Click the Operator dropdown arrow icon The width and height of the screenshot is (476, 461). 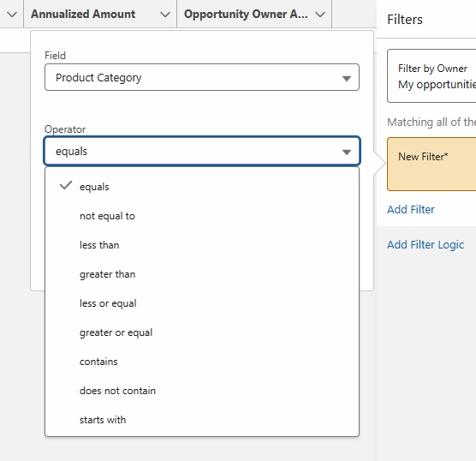(347, 152)
